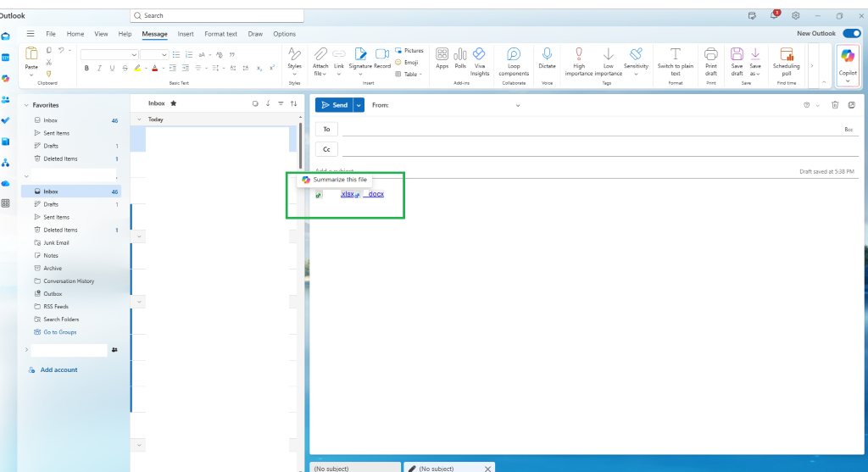Screen dimensions: 868x472
Task: Open Loop components
Action: tap(514, 61)
